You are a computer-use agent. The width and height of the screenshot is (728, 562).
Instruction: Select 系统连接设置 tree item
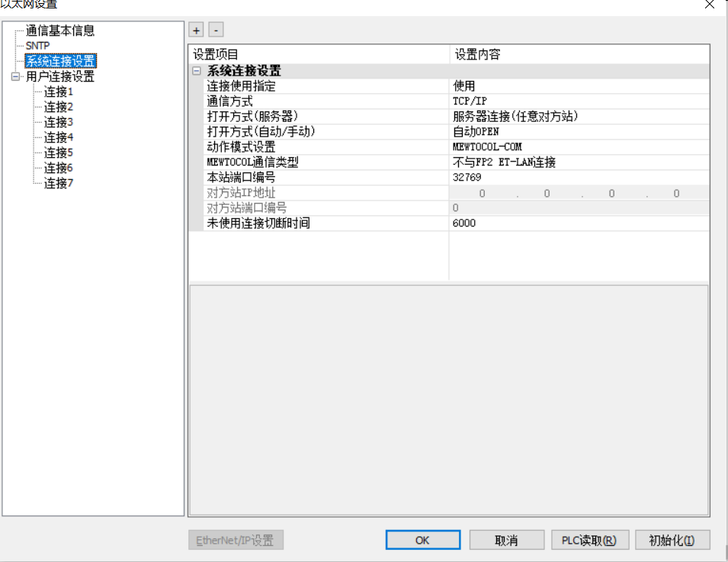(x=60, y=61)
